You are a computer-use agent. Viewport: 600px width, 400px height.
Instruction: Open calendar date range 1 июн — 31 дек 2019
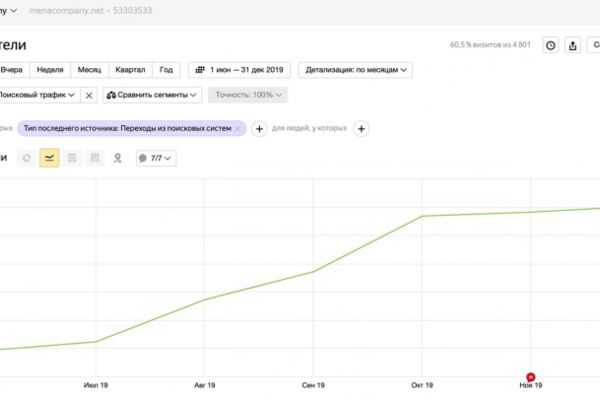pos(239,70)
